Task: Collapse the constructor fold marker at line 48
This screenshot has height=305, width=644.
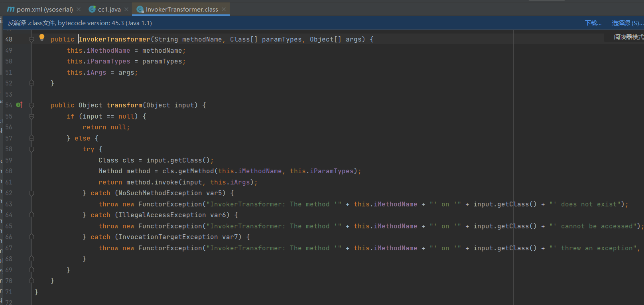Action: [32, 40]
